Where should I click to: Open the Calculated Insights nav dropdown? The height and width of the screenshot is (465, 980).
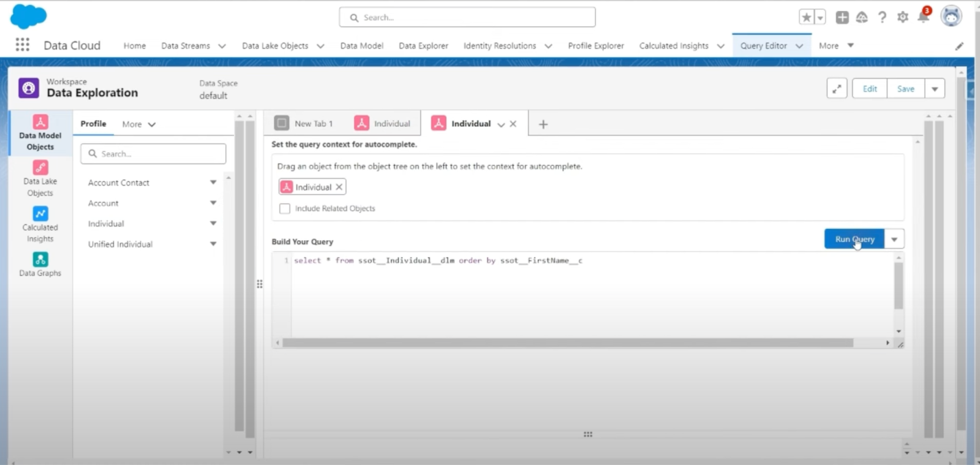721,46
